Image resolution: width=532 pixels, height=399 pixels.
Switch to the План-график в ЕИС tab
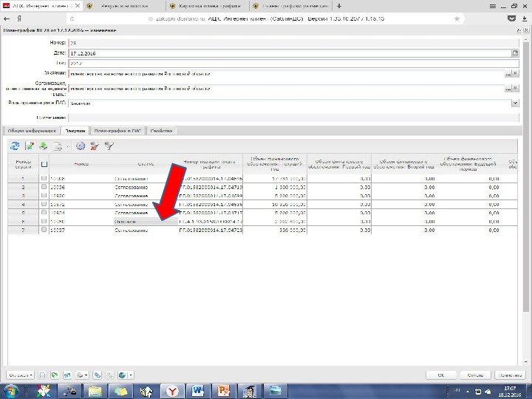click(117, 131)
